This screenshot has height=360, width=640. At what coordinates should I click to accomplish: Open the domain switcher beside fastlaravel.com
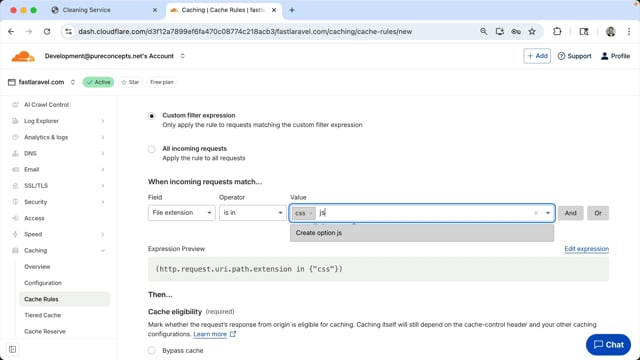pyautogui.click(x=73, y=82)
